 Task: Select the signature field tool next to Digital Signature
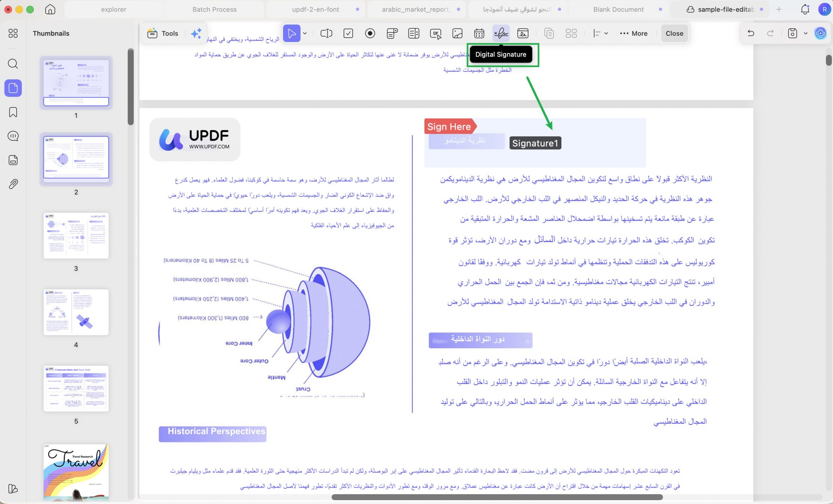tap(523, 33)
